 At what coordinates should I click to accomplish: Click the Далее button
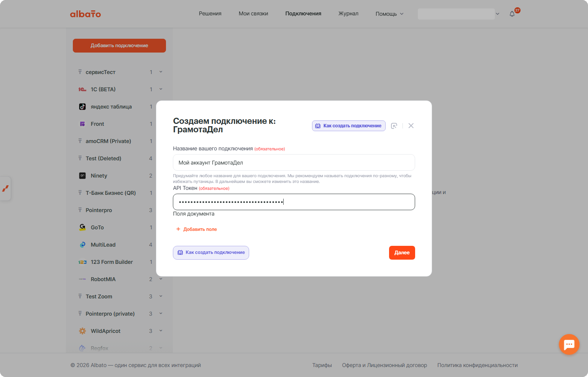[x=402, y=253]
